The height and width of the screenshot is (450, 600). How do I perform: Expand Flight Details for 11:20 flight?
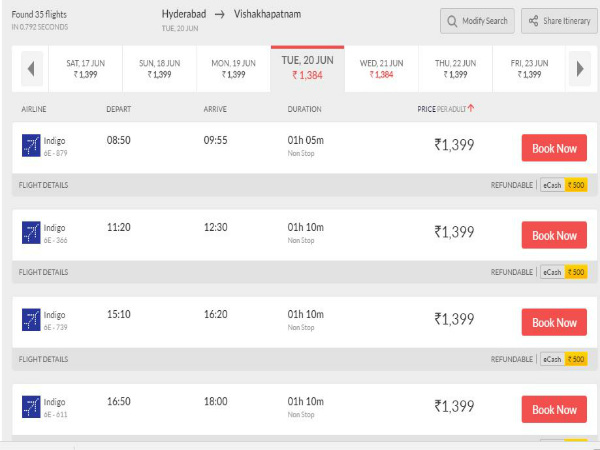click(x=44, y=272)
